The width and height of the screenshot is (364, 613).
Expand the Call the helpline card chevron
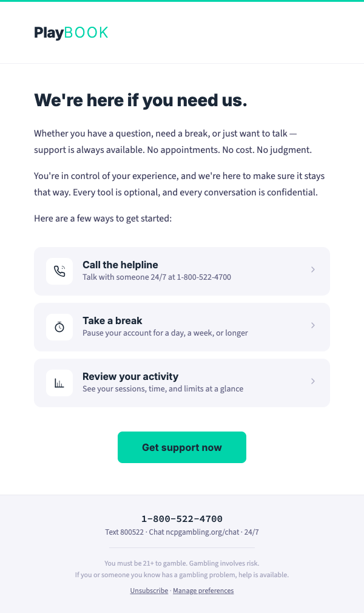313,271
